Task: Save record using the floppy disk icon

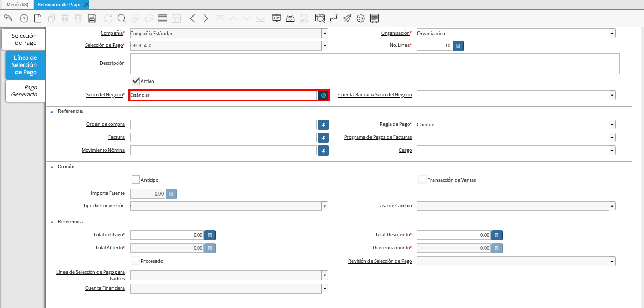Action: 92,19
